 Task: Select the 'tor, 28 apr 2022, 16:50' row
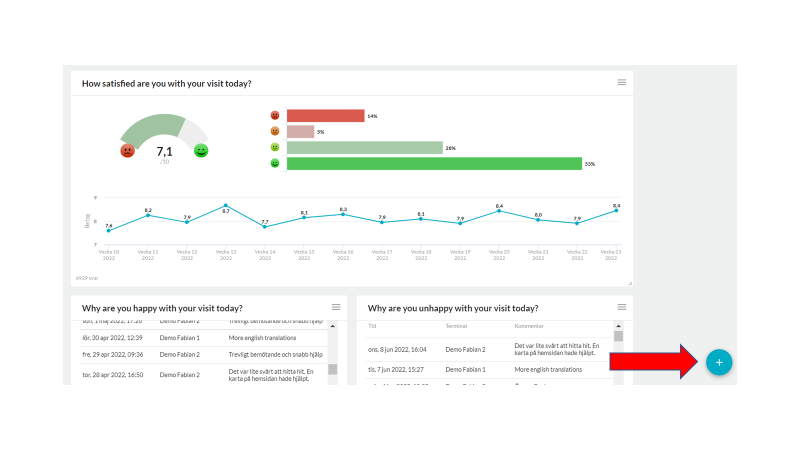(204, 374)
